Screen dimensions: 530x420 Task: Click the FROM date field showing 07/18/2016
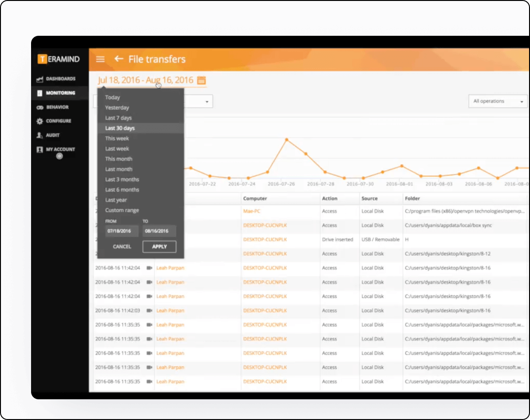[x=121, y=231]
